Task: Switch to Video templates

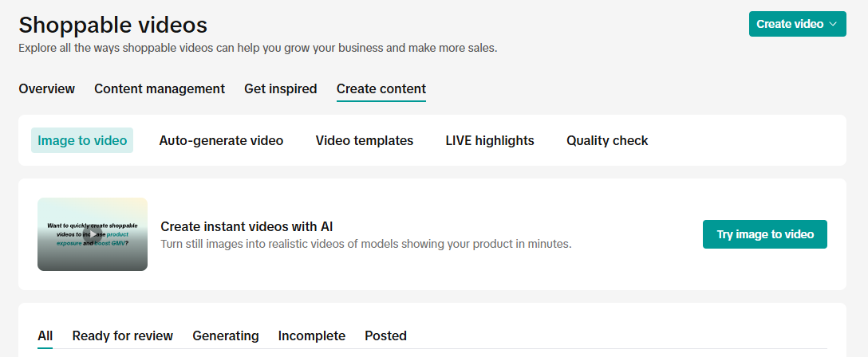Action: pos(365,140)
